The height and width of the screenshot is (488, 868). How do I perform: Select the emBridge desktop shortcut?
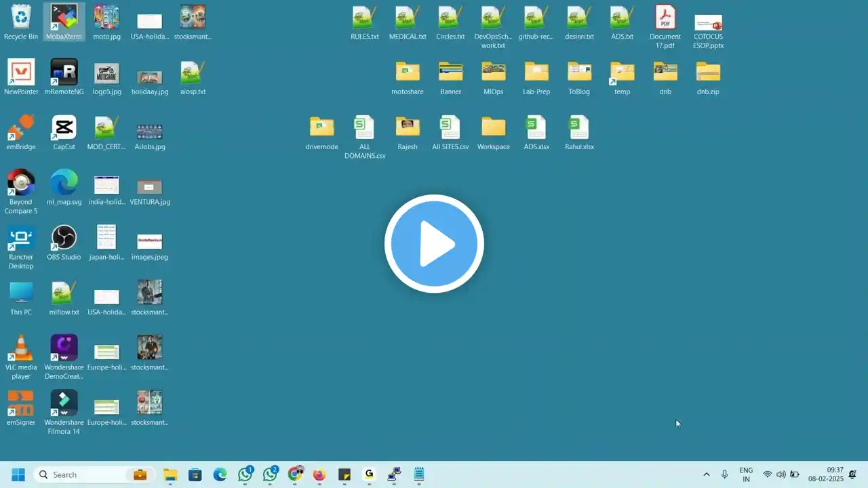[21, 132]
